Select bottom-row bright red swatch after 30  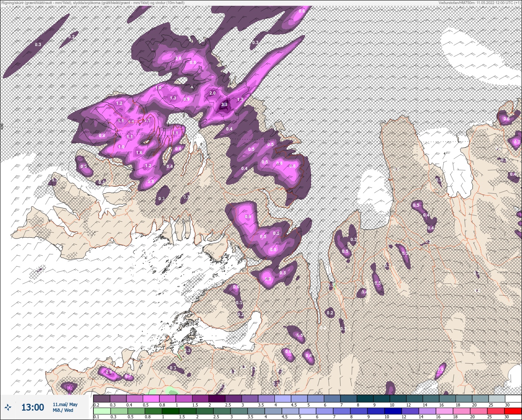point(513,411)
